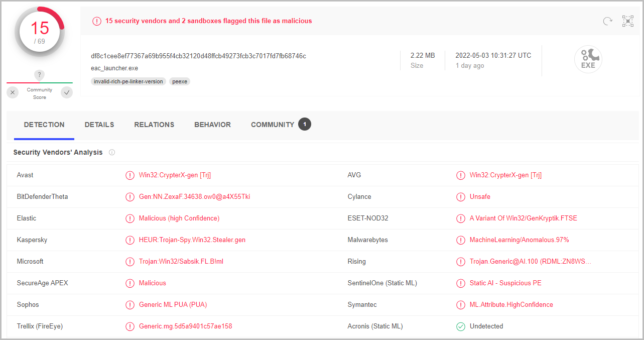Viewport: 644px width, 340px height.
Task: Click Acronis undetected green check icon
Action: 461,326
